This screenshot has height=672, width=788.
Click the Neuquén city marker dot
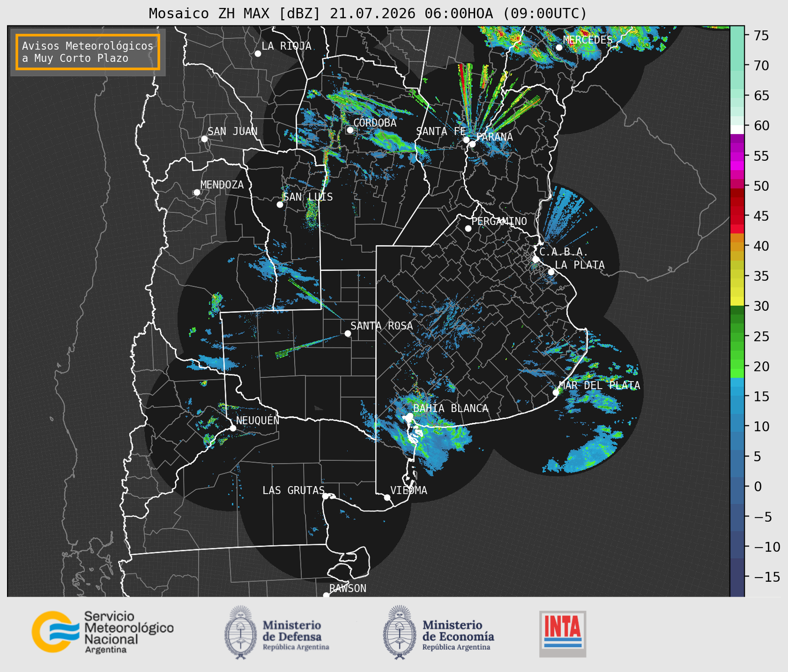click(233, 428)
